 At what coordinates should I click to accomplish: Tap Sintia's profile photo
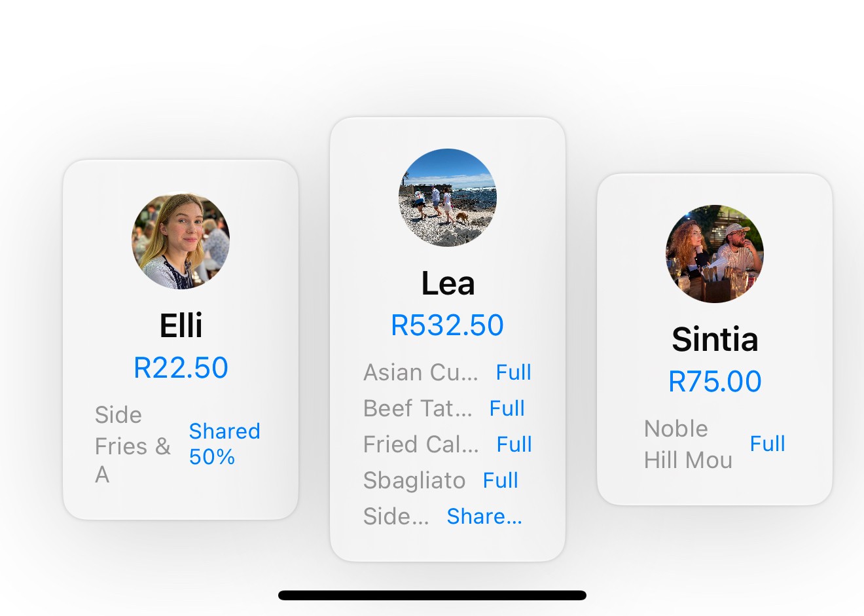pos(715,254)
